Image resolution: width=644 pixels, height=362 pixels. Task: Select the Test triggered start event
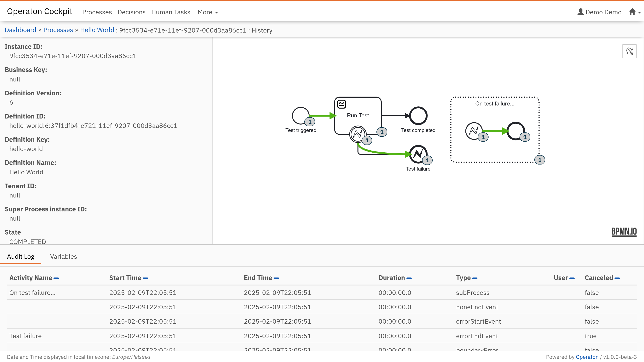tap(300, 115)
